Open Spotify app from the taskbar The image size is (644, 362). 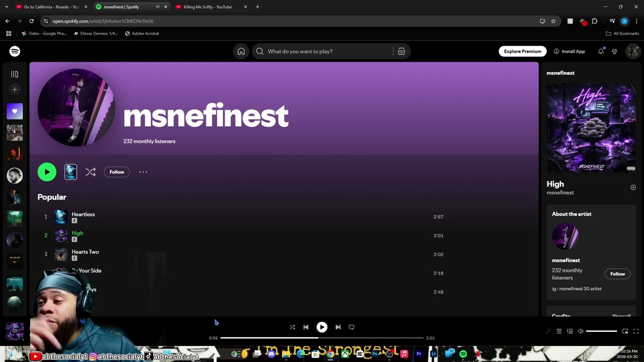pos(463,354)
